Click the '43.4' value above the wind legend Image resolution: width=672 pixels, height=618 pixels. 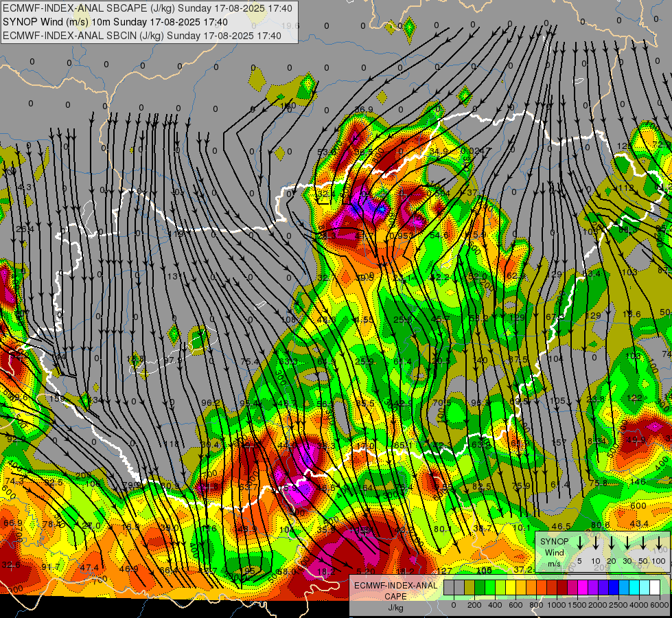click(639, 524)
